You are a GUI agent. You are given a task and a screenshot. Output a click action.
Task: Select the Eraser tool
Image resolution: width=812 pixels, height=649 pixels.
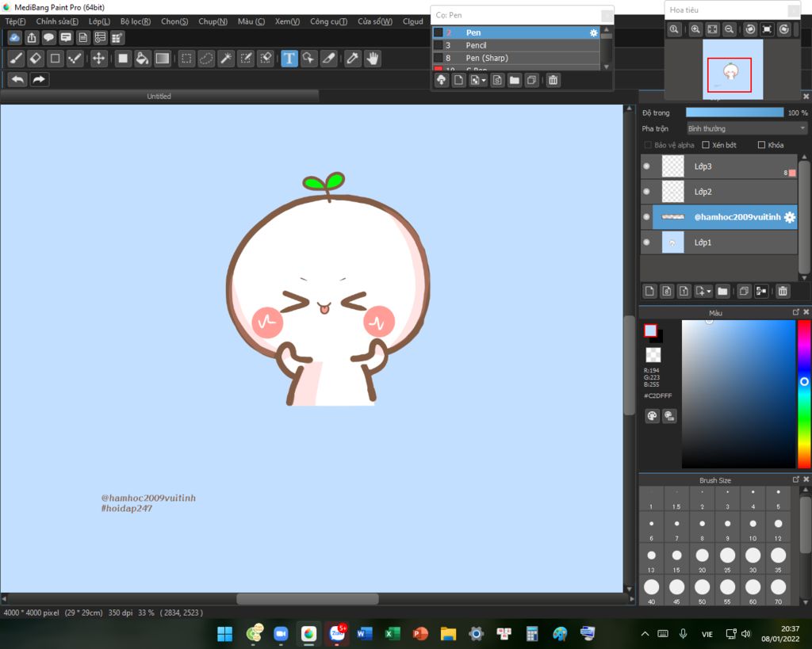pyautogui.click(x=36, y=59)
